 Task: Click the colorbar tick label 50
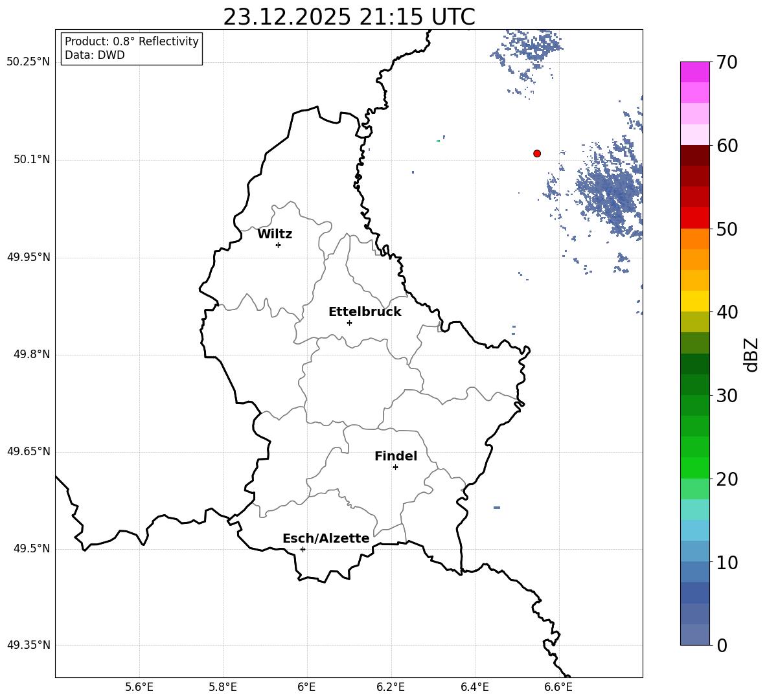coord(727,229)
